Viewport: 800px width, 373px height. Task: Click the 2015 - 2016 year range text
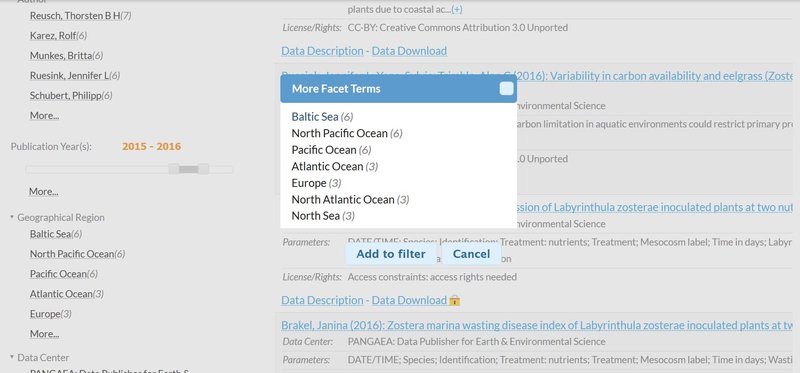(152, 146)
